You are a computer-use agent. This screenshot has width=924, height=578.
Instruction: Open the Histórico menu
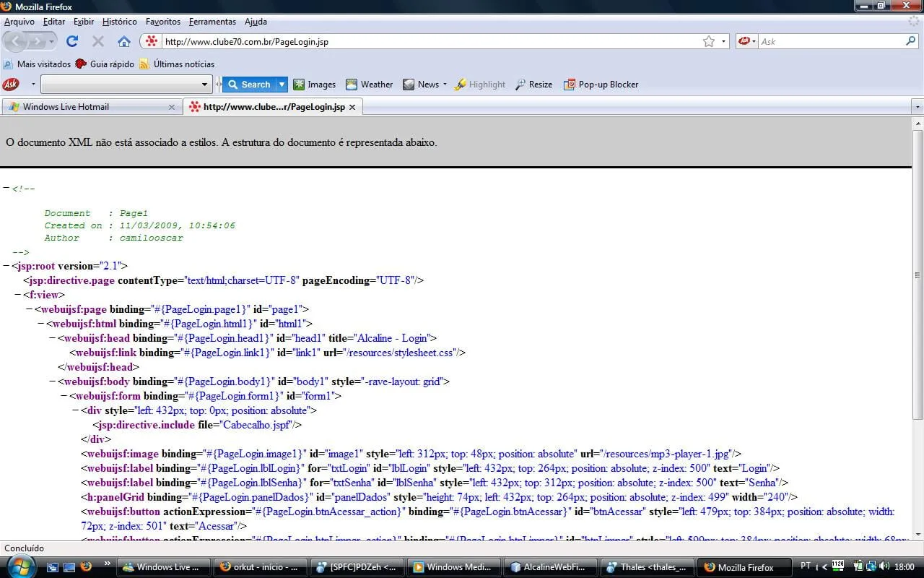(x=120, y=22)
